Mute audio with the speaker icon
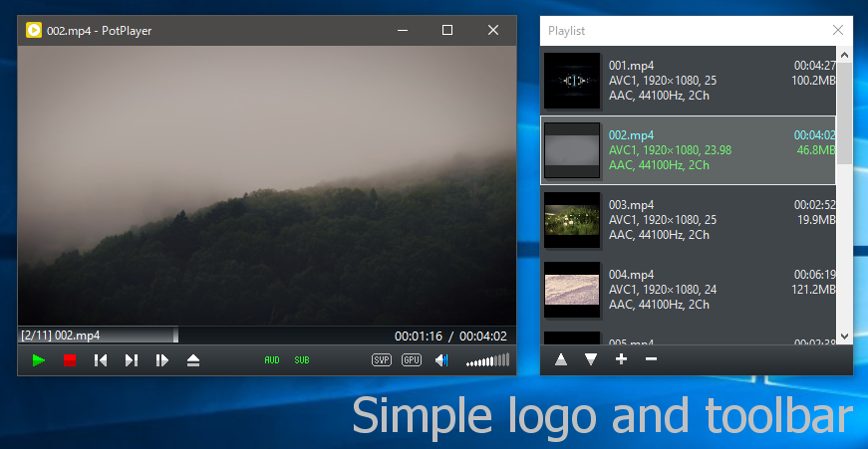The image size is (868, 449). coord(441,360)
